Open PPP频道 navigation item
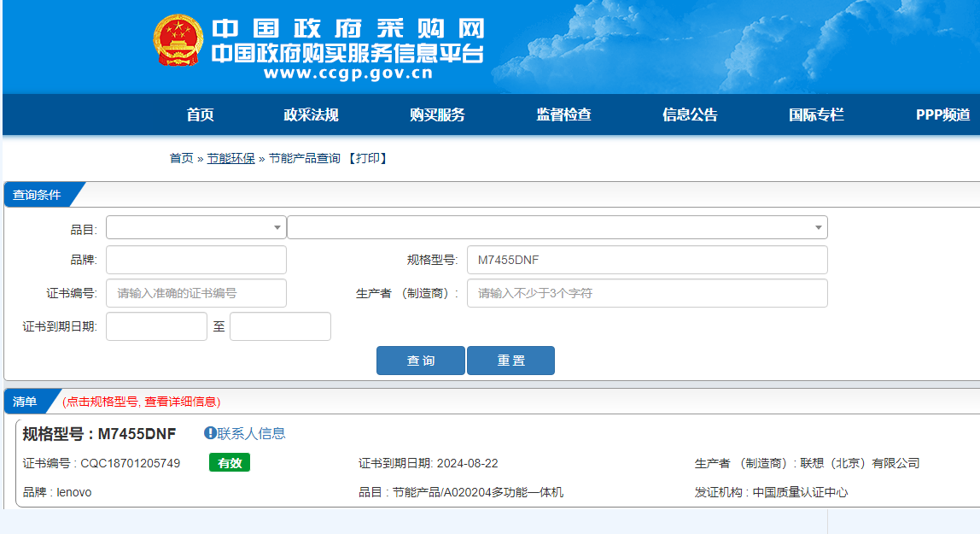The height and width of the screenshot is (534, 980). (x=942, y=114)
